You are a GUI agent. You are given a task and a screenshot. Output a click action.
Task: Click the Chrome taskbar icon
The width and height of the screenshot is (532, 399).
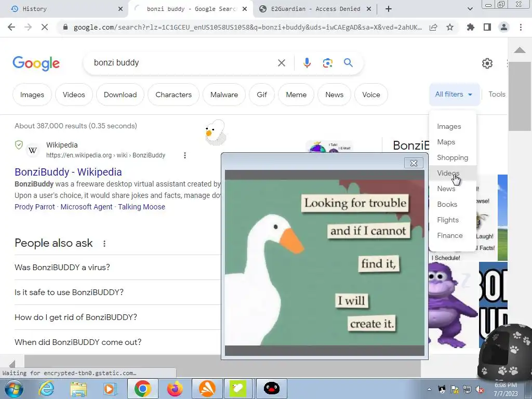pos(142,389)
